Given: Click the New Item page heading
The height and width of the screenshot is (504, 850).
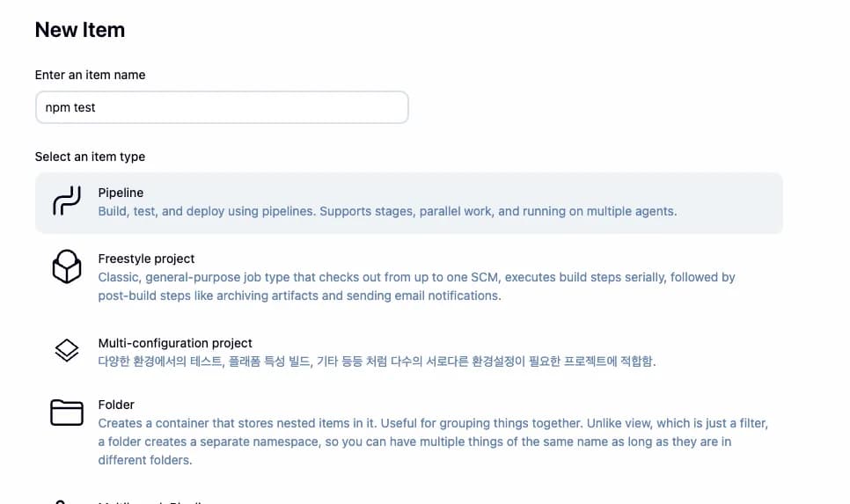Looking at the screenshot, I should pyautogui.click(x=80, y=30).
